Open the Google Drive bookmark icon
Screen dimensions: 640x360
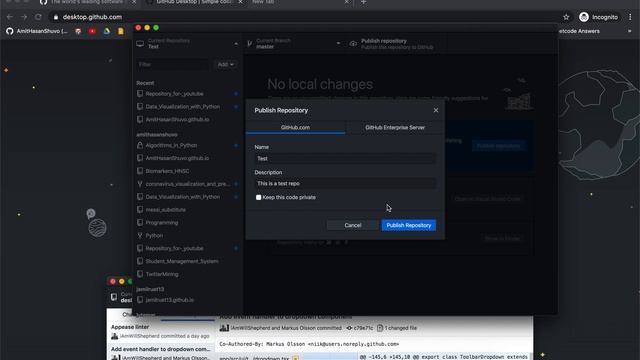pos(107,31)
